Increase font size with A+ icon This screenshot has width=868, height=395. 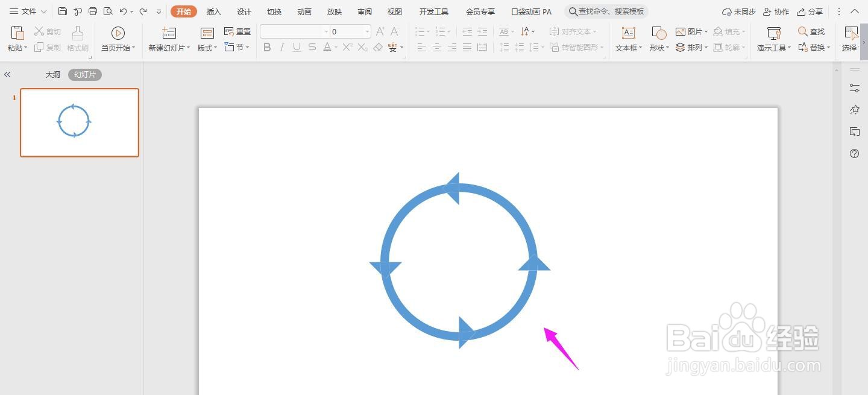(380, 31)
